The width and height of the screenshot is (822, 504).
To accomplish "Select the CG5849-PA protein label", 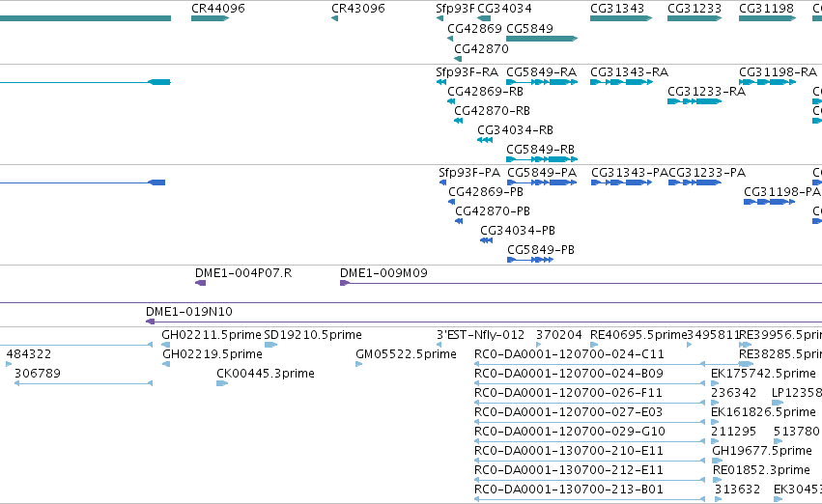I will pyautogui.click(x=542, y=173).
